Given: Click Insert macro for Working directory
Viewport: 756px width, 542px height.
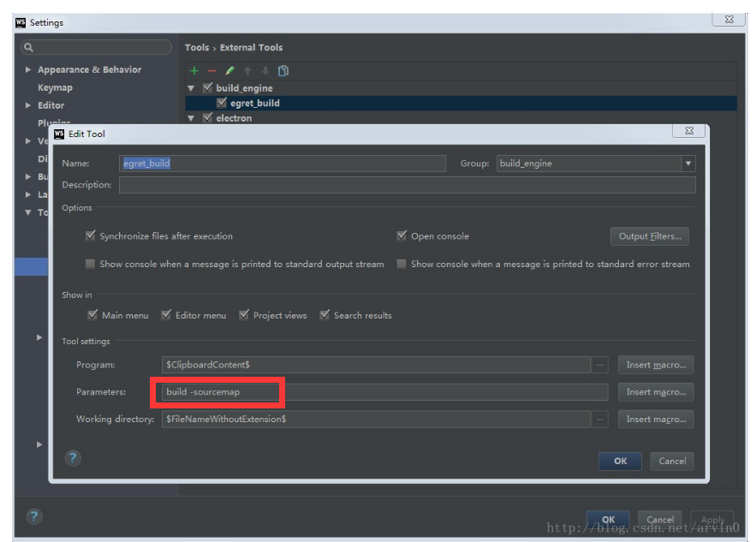Looking at the screenshot, I should pos(656,419).
